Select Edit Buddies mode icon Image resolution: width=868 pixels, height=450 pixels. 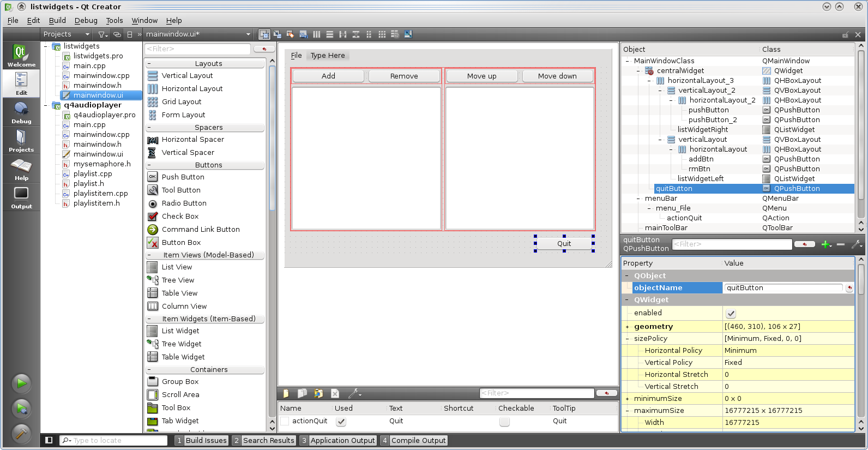(291, 34)
